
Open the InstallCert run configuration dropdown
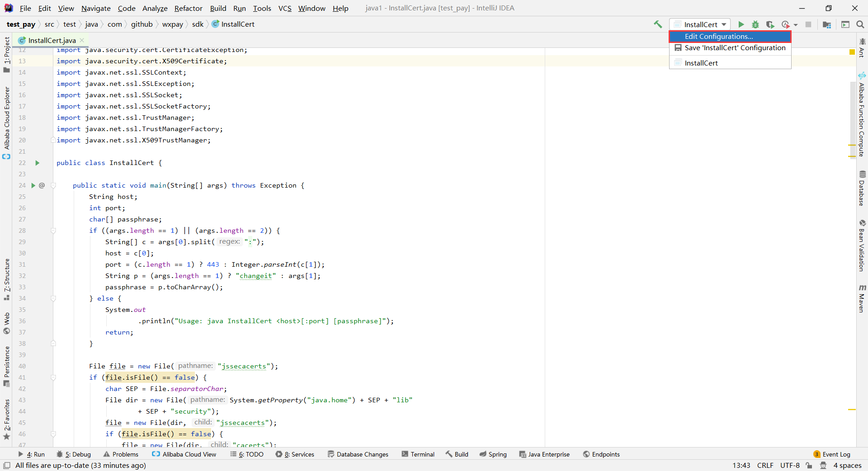pyautogui.click(x=700, y=24)
